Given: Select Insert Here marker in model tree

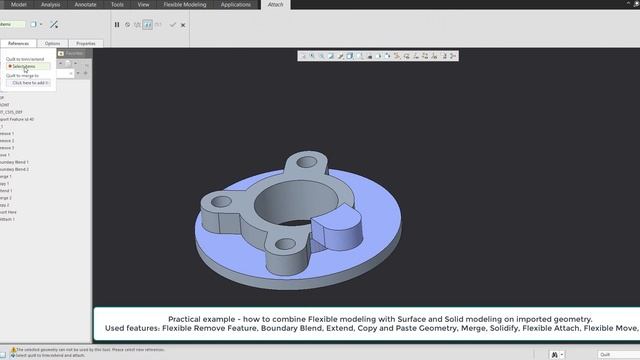Looking at the screenshot, I should coord(8,212).
